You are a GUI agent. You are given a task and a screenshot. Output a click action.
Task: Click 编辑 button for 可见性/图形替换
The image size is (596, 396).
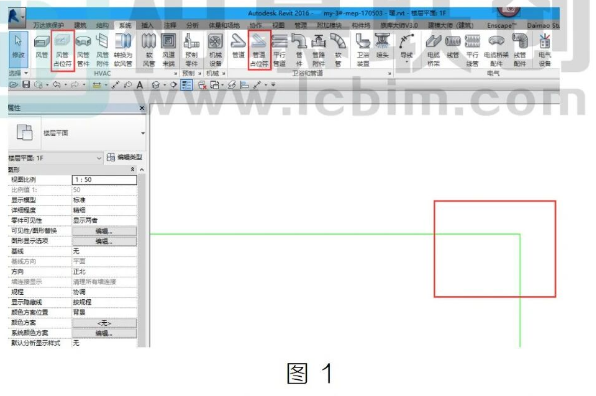click(104, 231)
